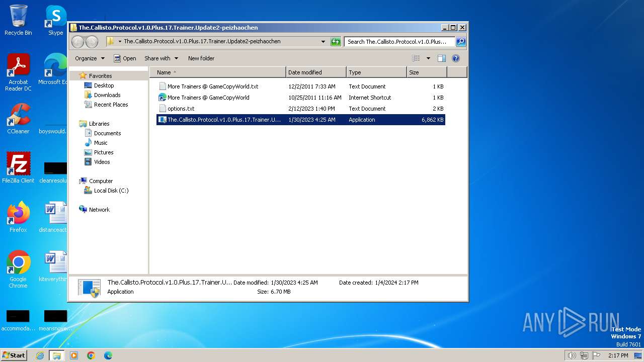
Task: Select the options.txt file
Action: tap(301, 109)
